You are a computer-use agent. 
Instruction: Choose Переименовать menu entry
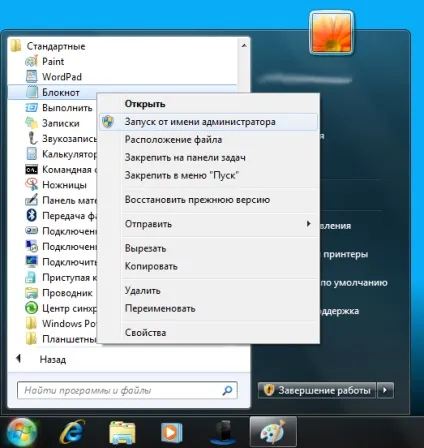(160, 308)
